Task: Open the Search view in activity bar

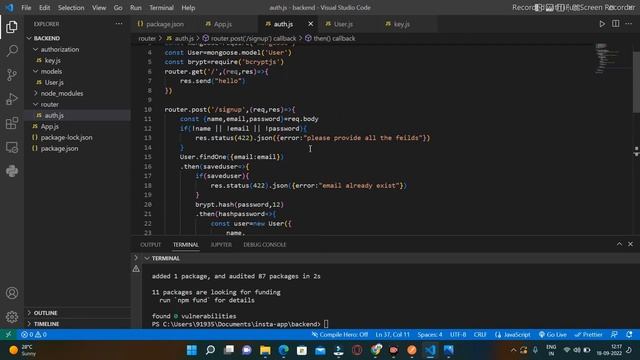Action: point(12,51)
